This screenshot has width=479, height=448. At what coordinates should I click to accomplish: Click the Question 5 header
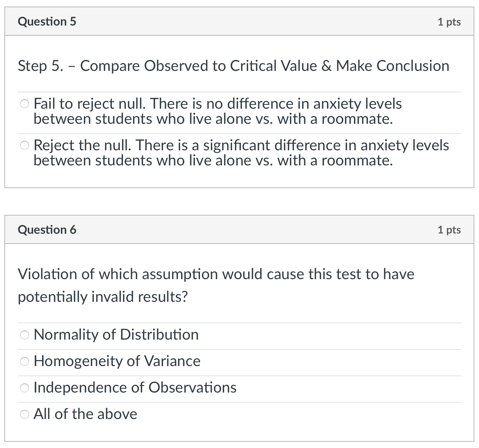click(x=47, y=21)
